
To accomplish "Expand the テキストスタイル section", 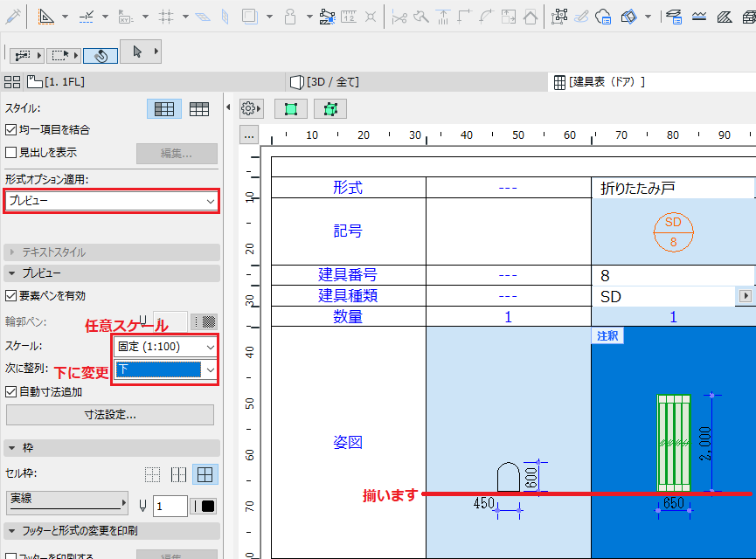I will point(111,252).
